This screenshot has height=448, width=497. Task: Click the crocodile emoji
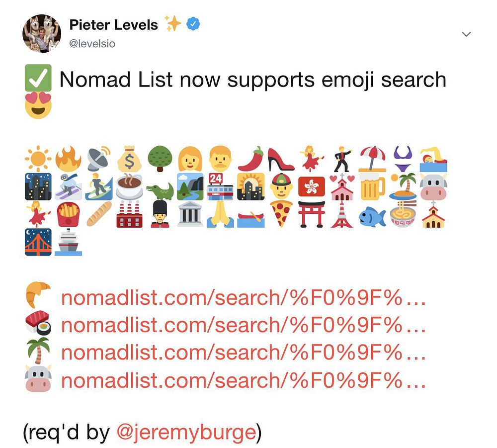click(x=160, y=190)
